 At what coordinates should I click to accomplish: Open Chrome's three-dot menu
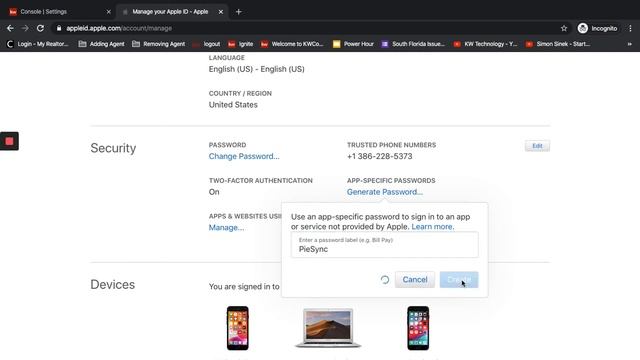click(630, 28)
